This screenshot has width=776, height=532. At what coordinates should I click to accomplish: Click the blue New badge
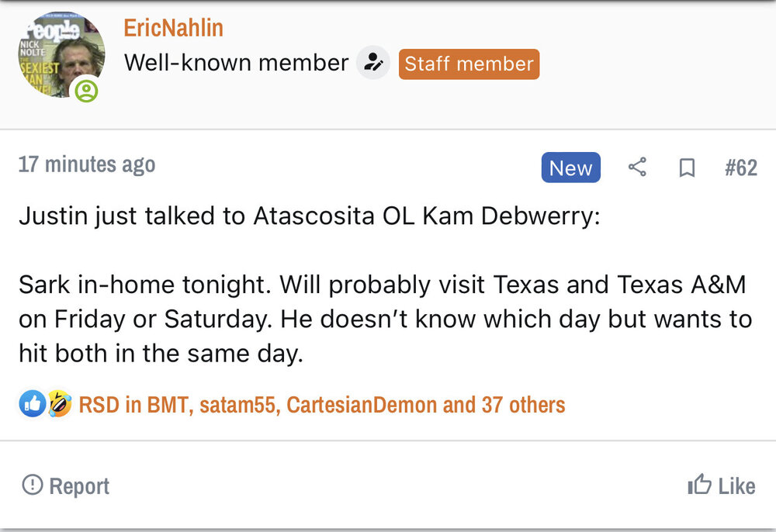[570, 168]
